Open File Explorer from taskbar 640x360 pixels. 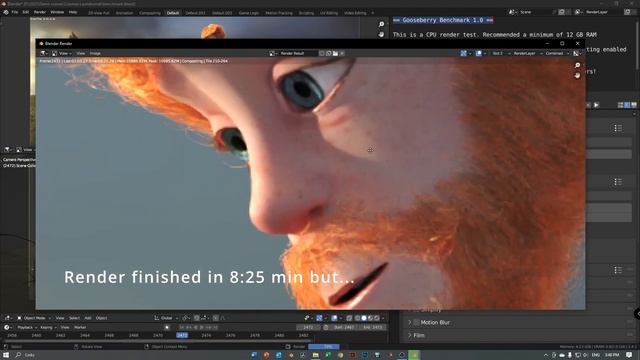[316, 355]
